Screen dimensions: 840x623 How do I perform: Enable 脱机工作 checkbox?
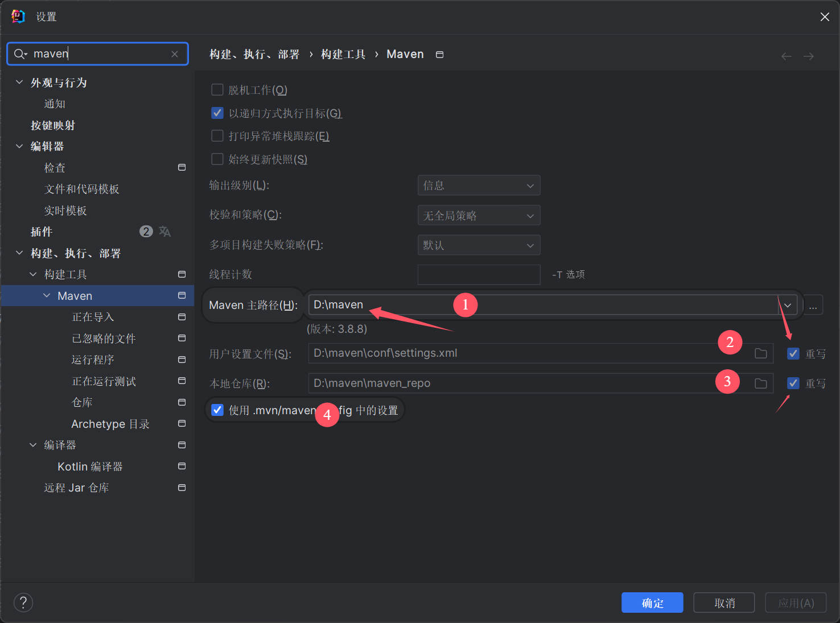click(217, 90)
